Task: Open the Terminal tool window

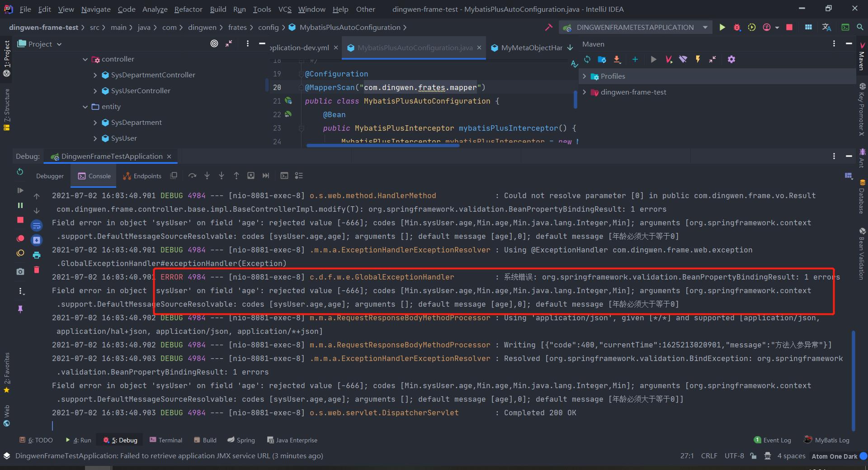Action: click(165, 440)
